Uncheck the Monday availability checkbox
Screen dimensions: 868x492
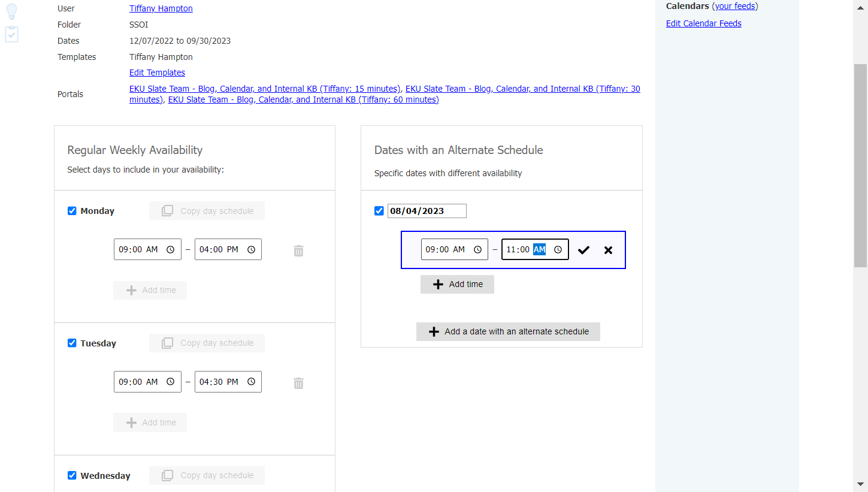(72, 211)
